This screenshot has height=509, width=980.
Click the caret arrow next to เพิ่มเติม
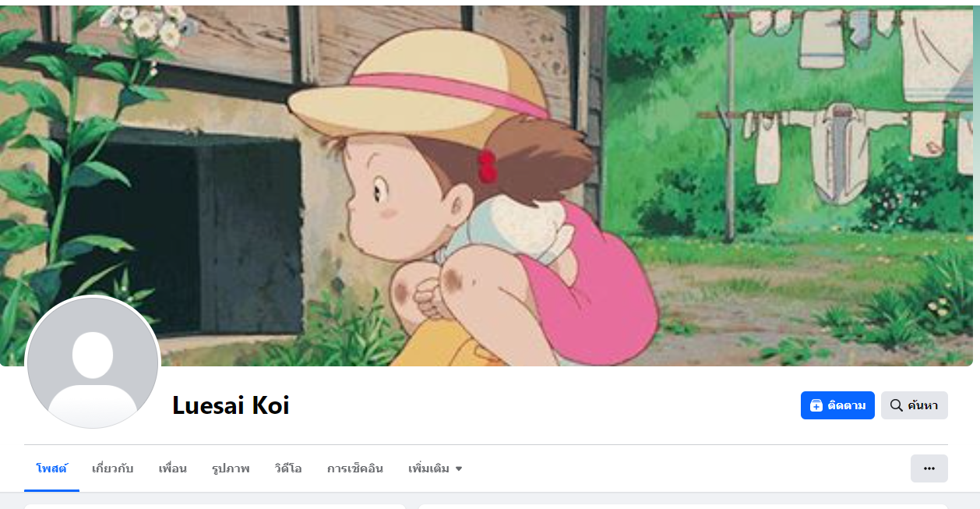coord(459,469)
